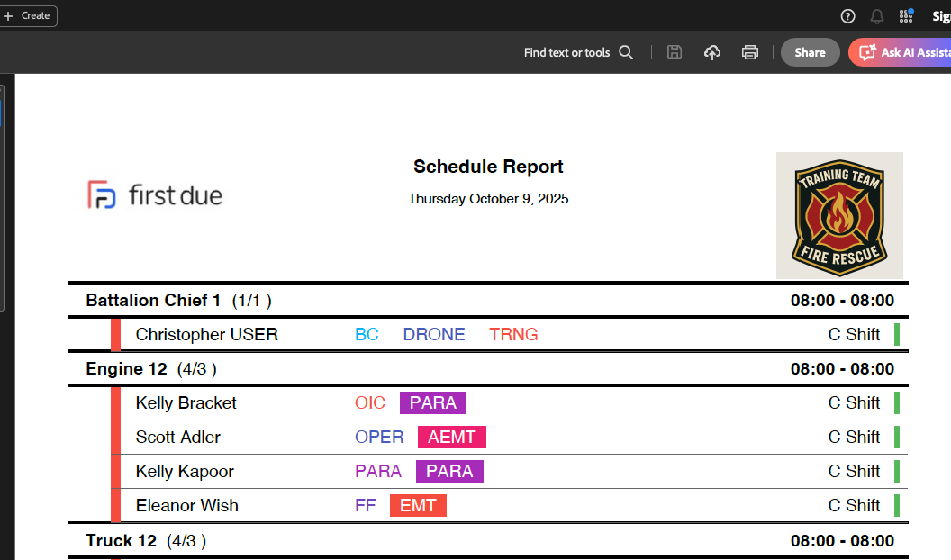Open the Adobe apps grid icon

tap(906, 16)
